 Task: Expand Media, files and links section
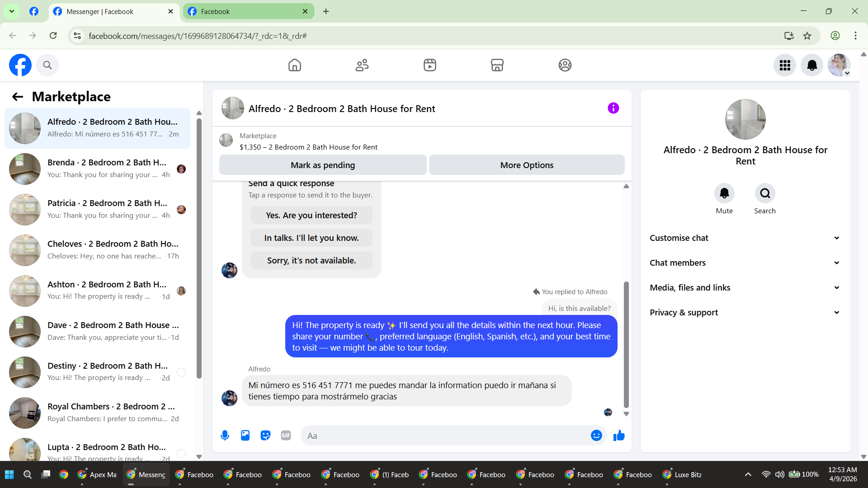(745, 288)
